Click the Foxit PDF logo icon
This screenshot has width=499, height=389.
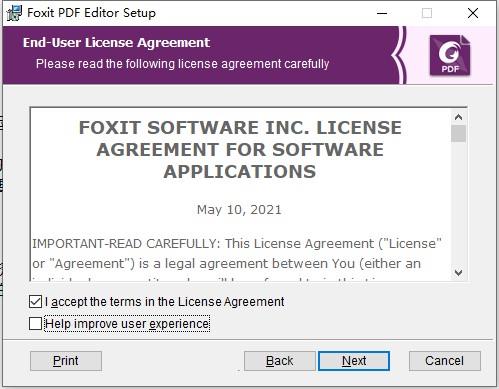(450, 55)
